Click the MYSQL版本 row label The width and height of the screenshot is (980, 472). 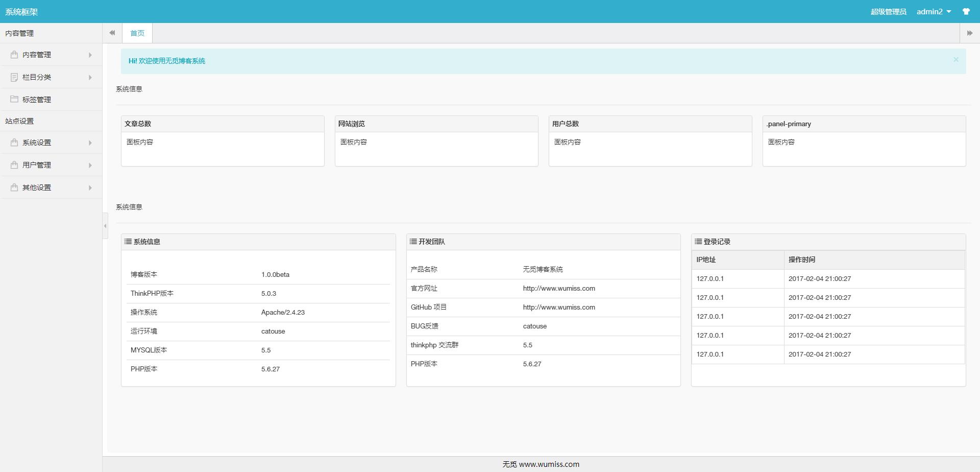[149, 350]
